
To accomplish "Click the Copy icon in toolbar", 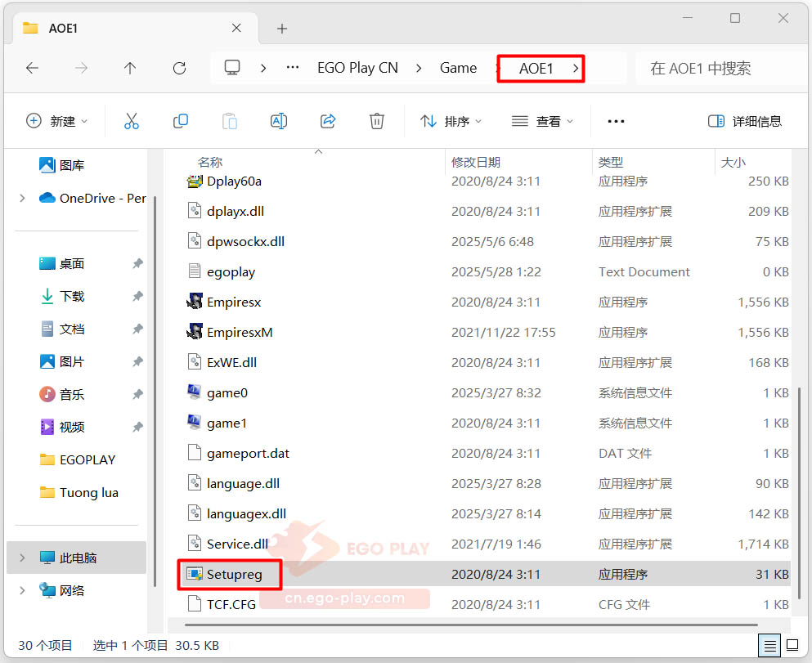I will (x=181, y=121).
